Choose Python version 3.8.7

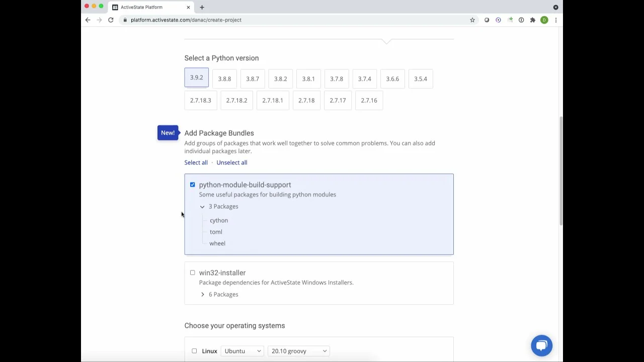point(253,79)
